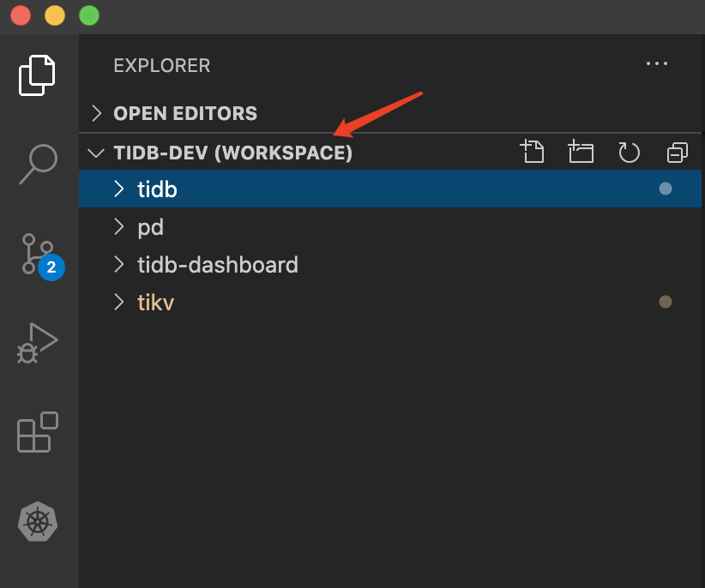Open the Run and Debug view
The width and height of the screenshot is (705, 588).
click(38, 342)
